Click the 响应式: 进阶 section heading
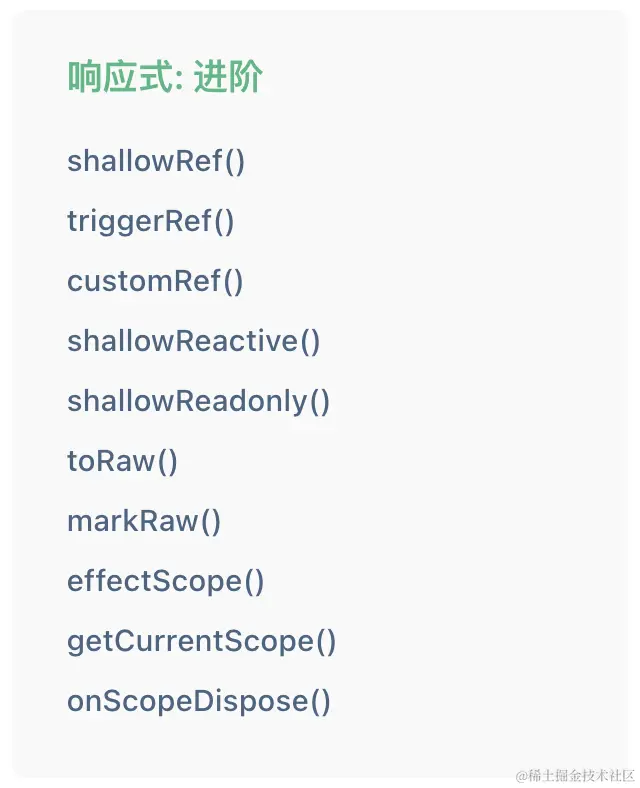 click(165, 78)
